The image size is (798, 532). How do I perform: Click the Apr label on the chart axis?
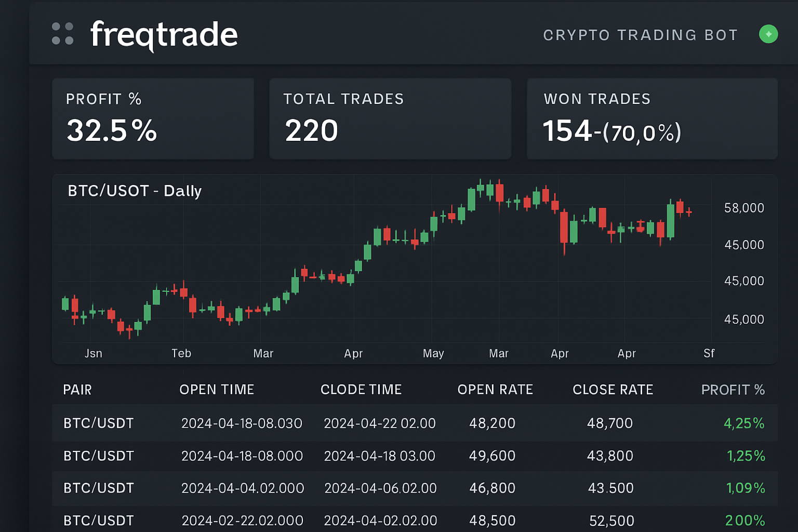(x=353, y=353)
